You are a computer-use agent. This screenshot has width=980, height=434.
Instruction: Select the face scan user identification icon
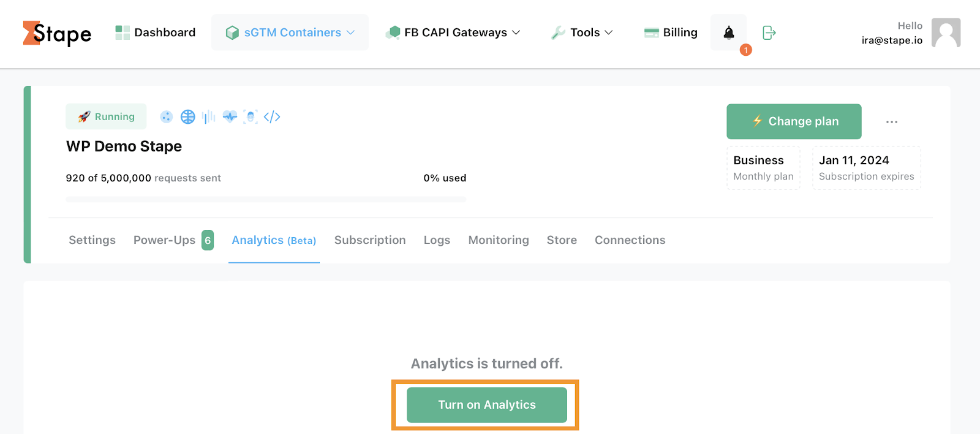pyautogui.click(x=251, y=116)
